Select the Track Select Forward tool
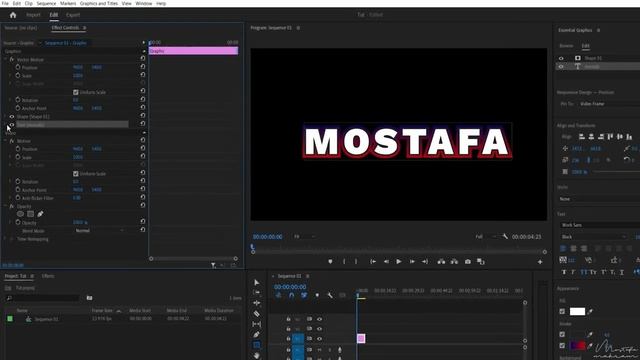This screenshot has height=360, width=640. click(x=256, y=293)
